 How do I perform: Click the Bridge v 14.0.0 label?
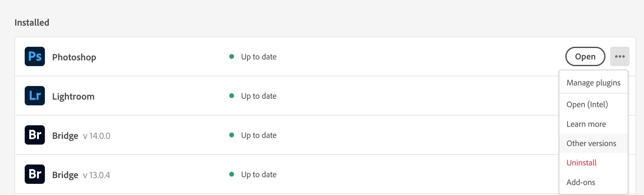(81, 136)
